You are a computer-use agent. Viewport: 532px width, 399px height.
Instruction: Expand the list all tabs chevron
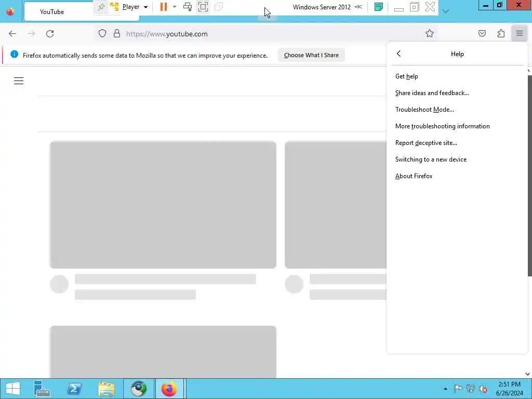pos(445,11)
